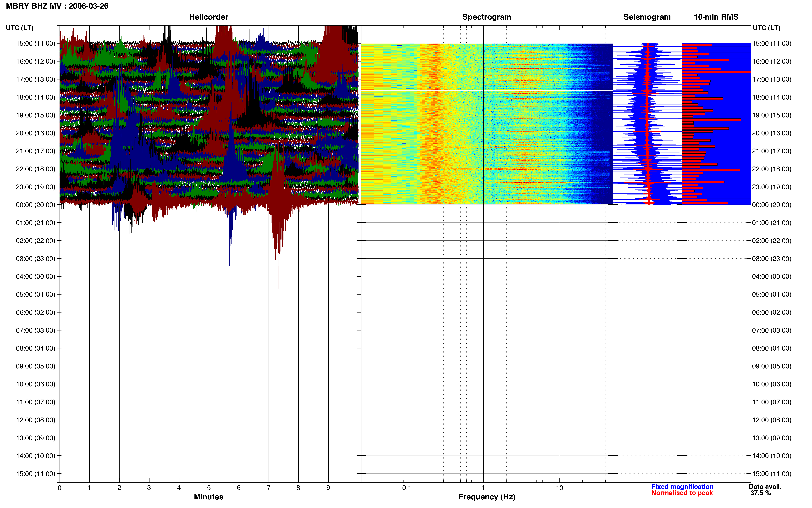Click the '10-min RMS' panel heading
This screenshot has height=508, width=812.
tap(716, 17)
